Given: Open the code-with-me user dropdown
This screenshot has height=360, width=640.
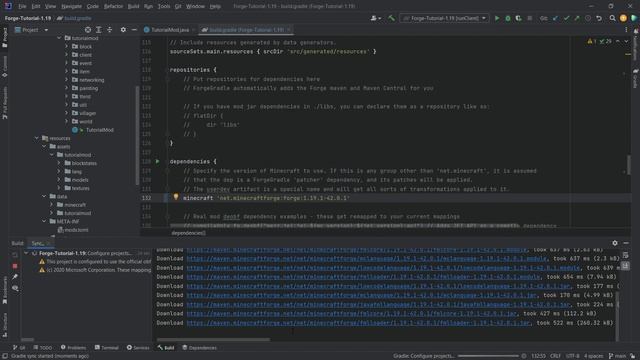Looking at the screenshot, I should tap(376, 18).
